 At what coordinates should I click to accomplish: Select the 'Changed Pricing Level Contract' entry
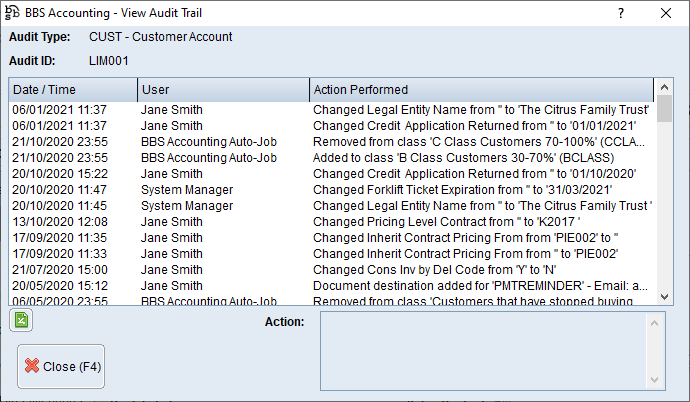pyautogui.click(x=480, y=222)
